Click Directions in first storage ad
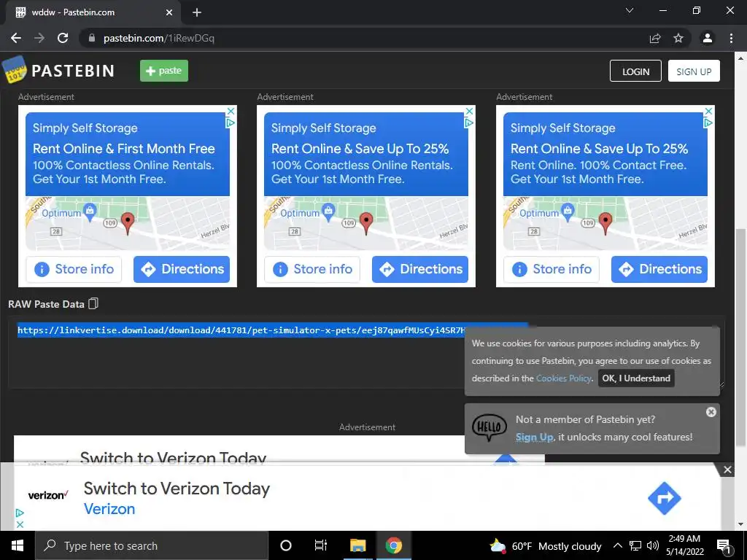The image size is (747, 560). click(182, 270)
